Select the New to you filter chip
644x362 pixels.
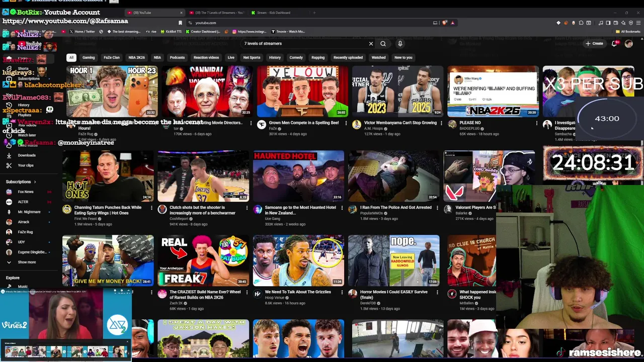point(403,57)
